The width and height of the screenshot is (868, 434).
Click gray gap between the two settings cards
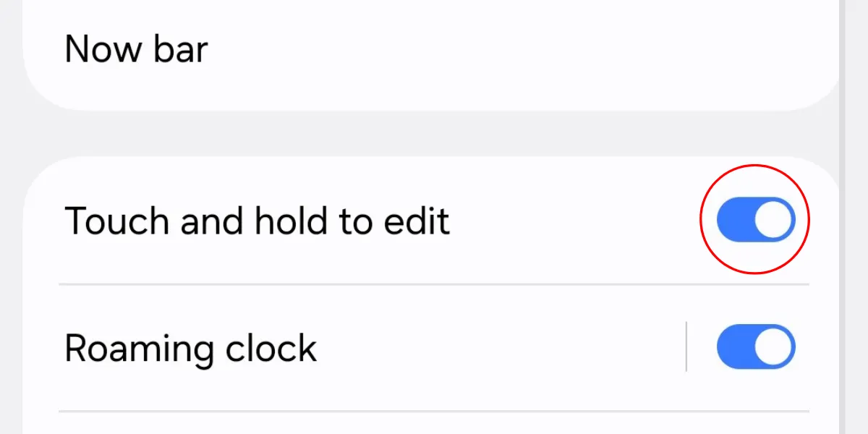(434, 134)
